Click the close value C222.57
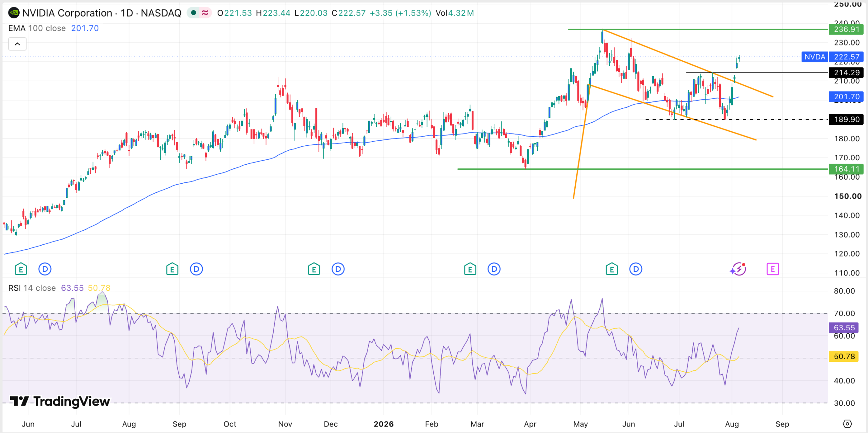Viewport: 868px width, 433px height. [349, 13]
